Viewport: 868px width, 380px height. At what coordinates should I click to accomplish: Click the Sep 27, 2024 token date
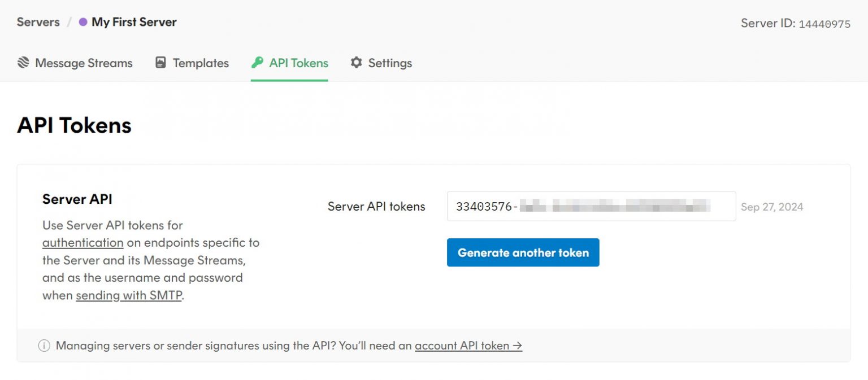pyautogui.click(x=771, y=207)
